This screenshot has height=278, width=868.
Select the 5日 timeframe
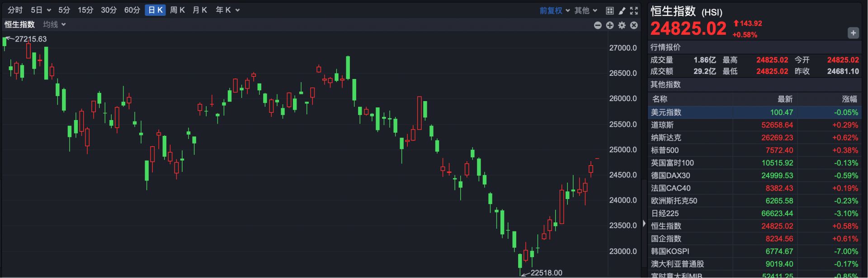click(x=37, y=10)
